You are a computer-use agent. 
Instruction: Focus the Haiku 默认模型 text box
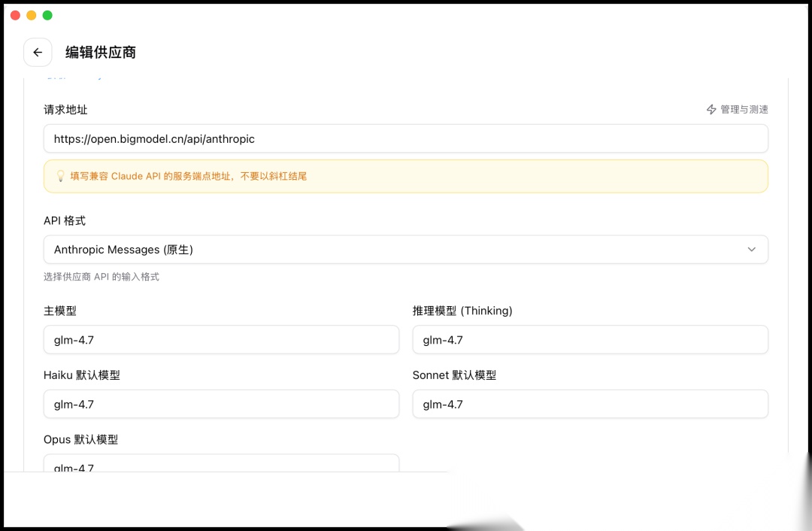(x=221, y=404)
